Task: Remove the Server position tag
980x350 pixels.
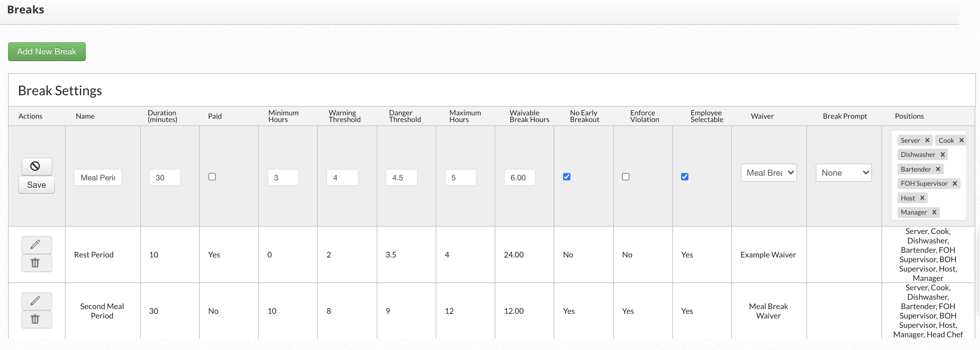Action: pyautogui.click(x=927, y=140)
